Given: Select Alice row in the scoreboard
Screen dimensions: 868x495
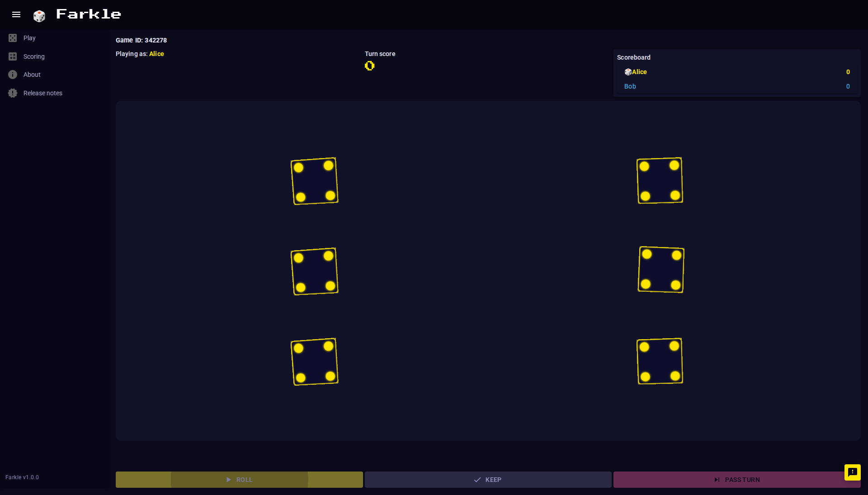Looking at the screenshot, I should click(x=737, y=72).
